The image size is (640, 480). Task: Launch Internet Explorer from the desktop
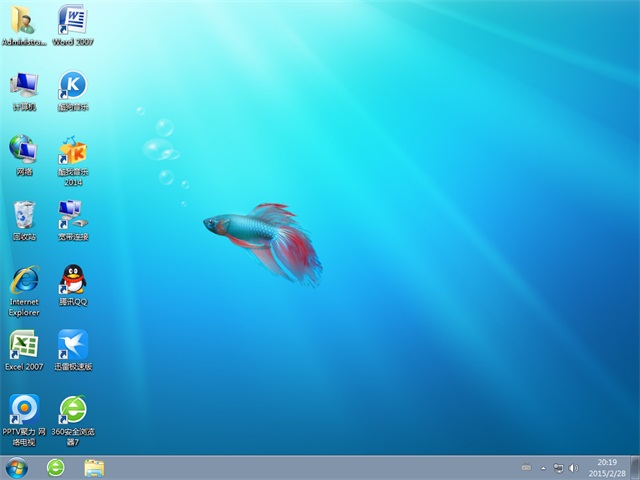click(x=24, y=279)
